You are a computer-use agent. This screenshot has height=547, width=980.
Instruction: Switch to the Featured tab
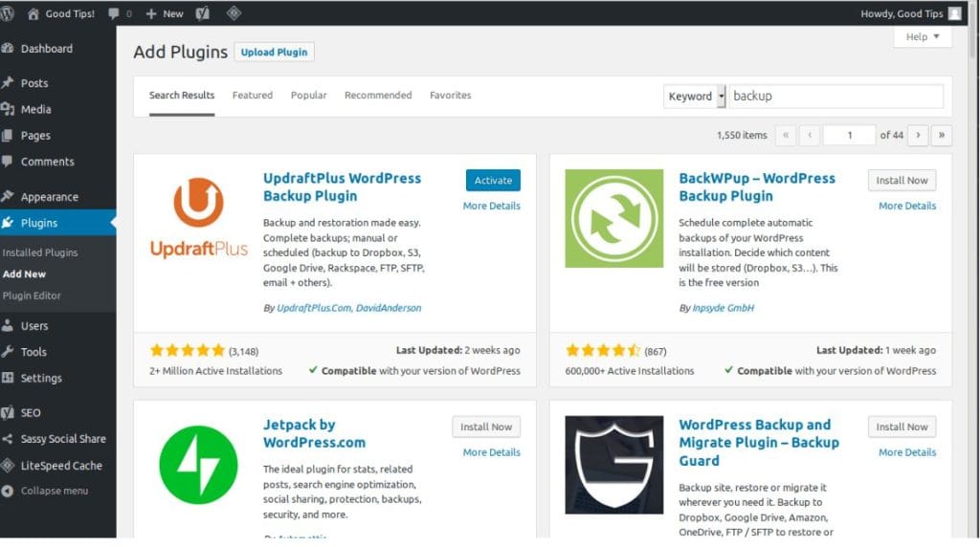point(253,96)
